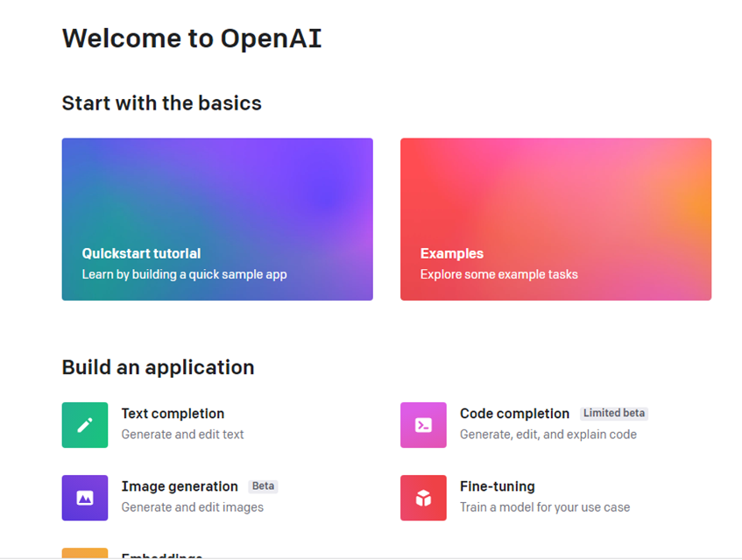Screen dimensions: 742x560
Task: Select the Text completion pencil icon
Action: coord(84,424)
